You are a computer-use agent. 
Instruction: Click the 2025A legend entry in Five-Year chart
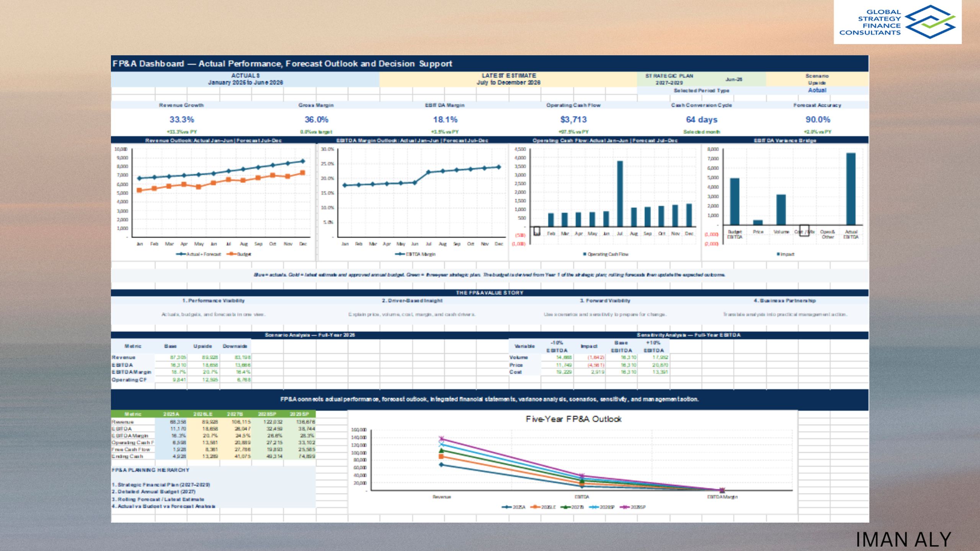514,507
